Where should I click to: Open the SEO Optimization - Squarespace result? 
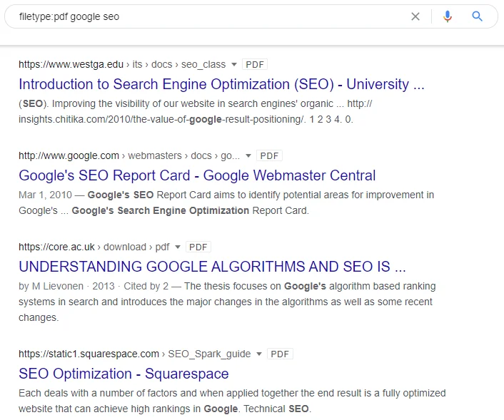pyautogui.click(x=124, y=374)
